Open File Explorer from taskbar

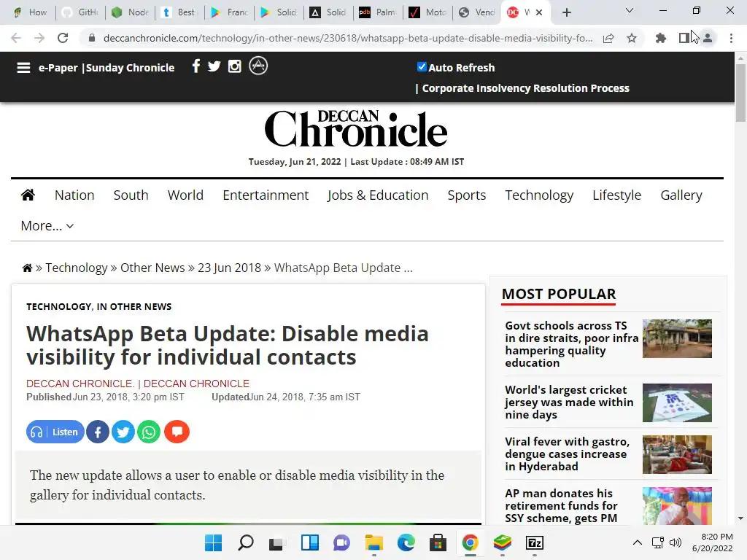tap(374, 542)
